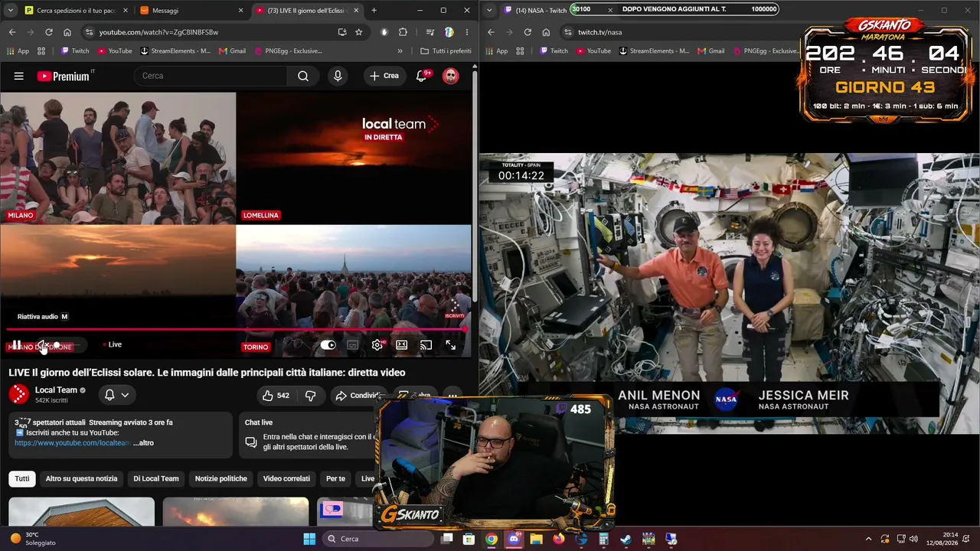Like the video with 542 likes
This screenshot has width=980, height=551.
click(276, 396)
